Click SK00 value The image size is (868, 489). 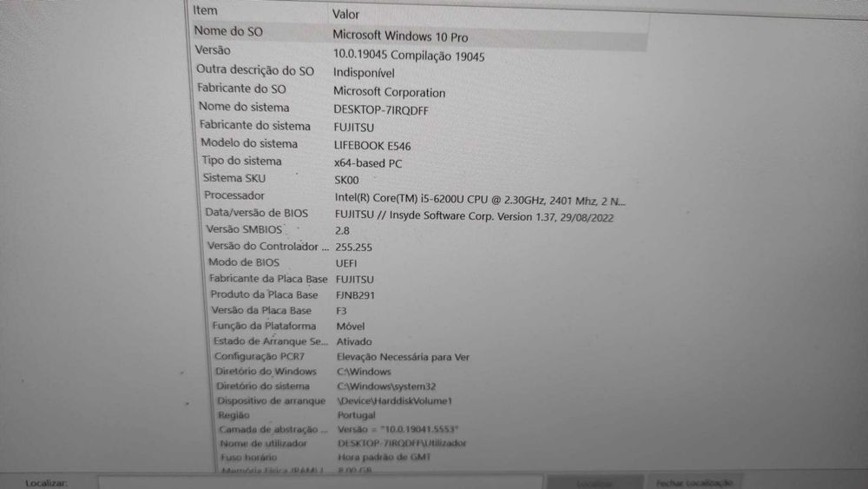coord(346,180)
